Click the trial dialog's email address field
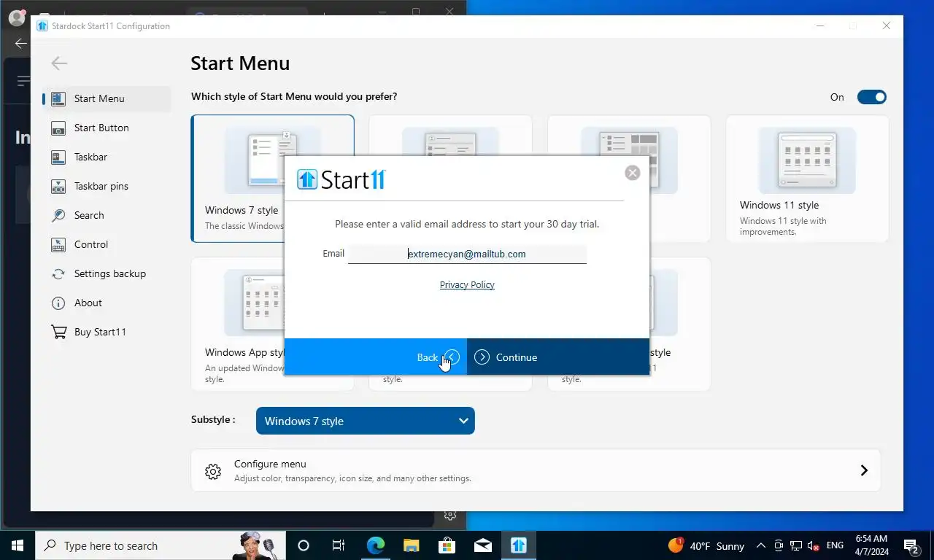934x560 pixels. pyautogui.click(x=467, y=254)
